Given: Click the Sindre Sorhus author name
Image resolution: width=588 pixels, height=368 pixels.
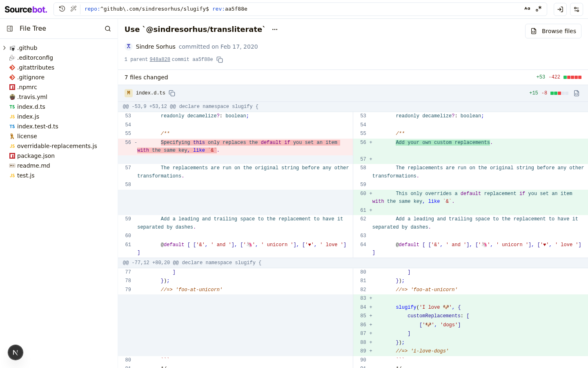Looking at the screenshot, I should pyautogui.click(x=156, y=47).
